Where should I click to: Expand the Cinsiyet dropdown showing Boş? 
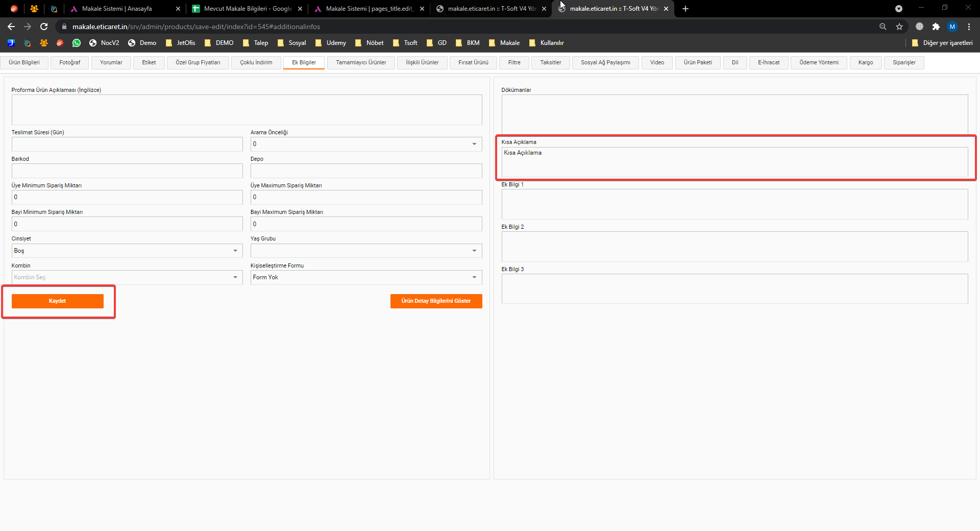pos(127,251)
